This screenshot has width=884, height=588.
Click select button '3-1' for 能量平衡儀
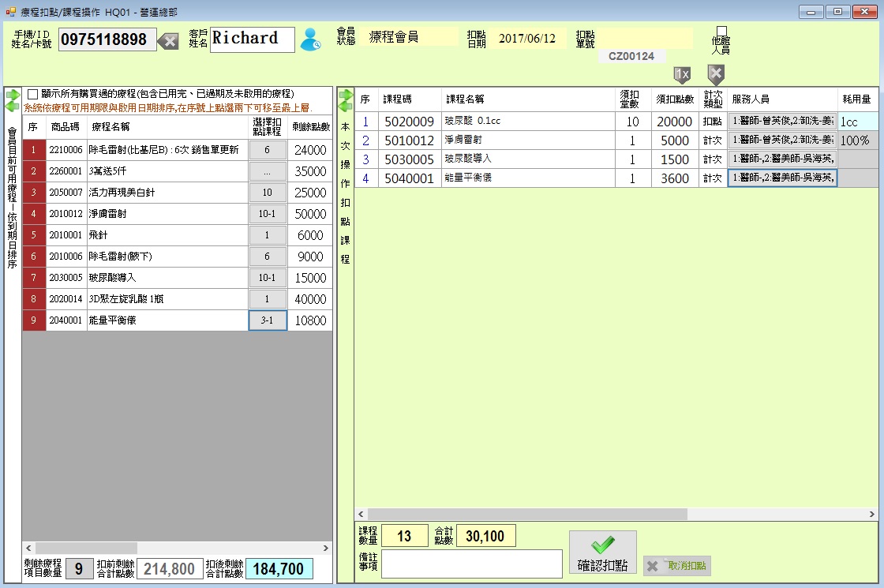[x=268, y=320]
